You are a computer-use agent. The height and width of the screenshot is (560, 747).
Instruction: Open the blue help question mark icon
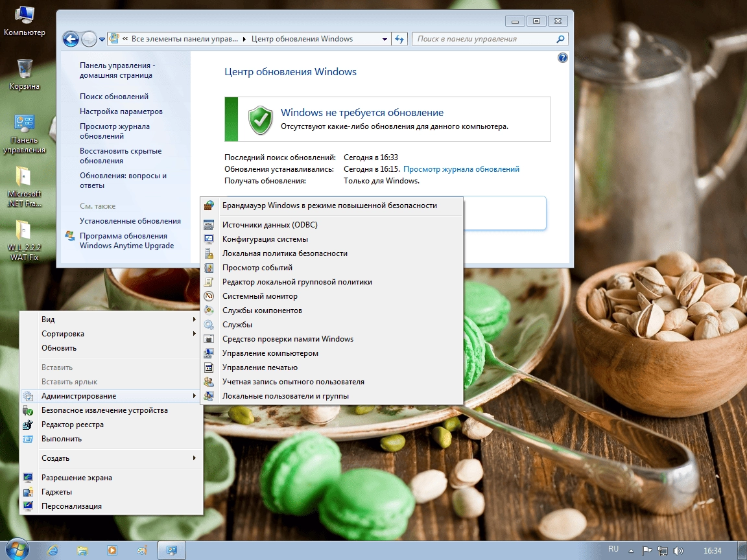coord(563,58)
